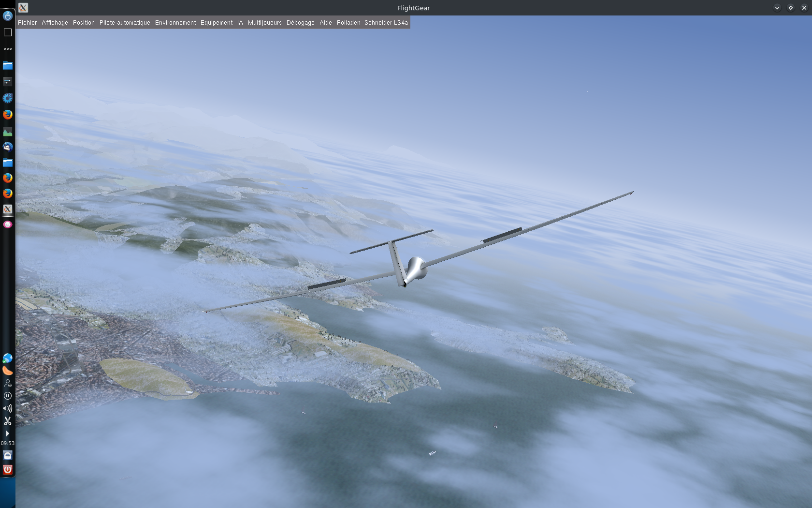
Task: Open the user account tray icon
Action: click(8, 383)
